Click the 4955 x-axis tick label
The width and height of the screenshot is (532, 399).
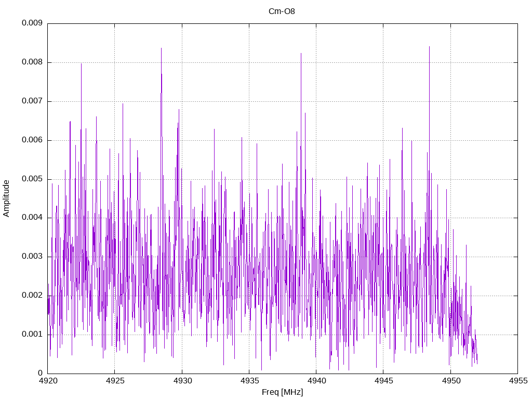[x=518, y=381]
